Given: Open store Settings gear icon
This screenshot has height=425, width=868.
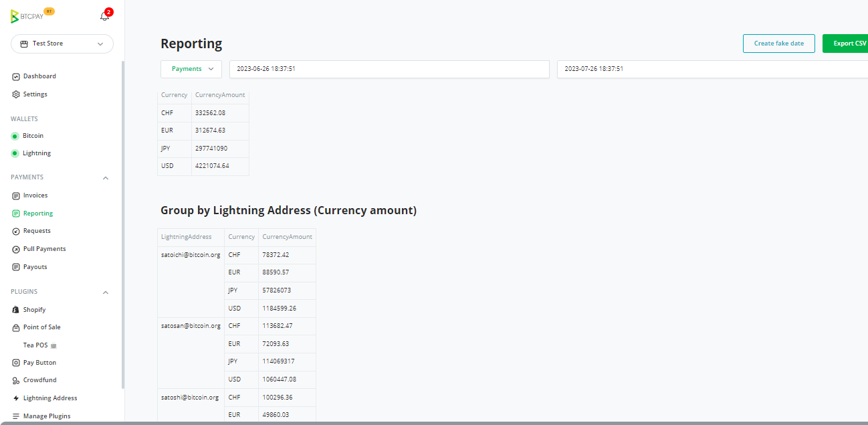Looking at the screenshot, I should (x=16, y=94).
